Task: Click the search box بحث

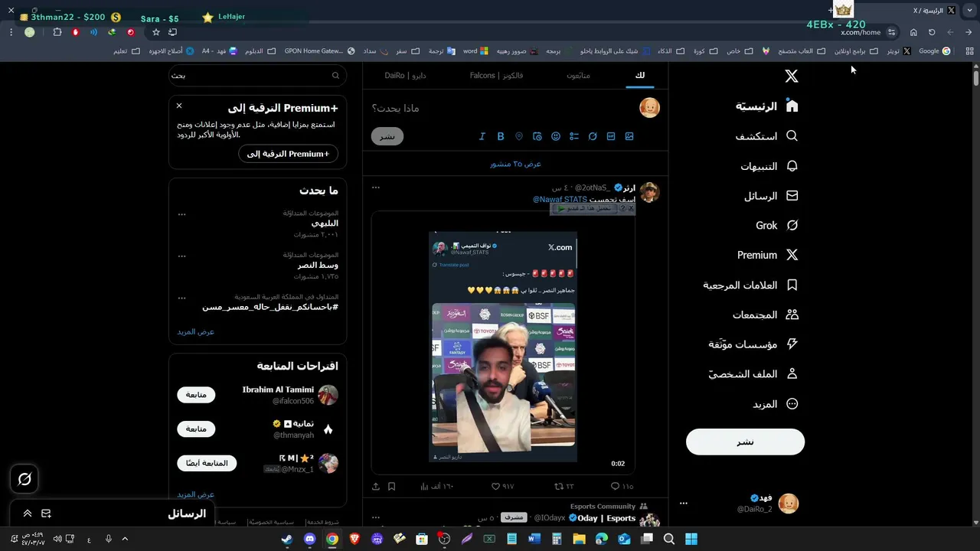Action: click(x=257, y=75)
